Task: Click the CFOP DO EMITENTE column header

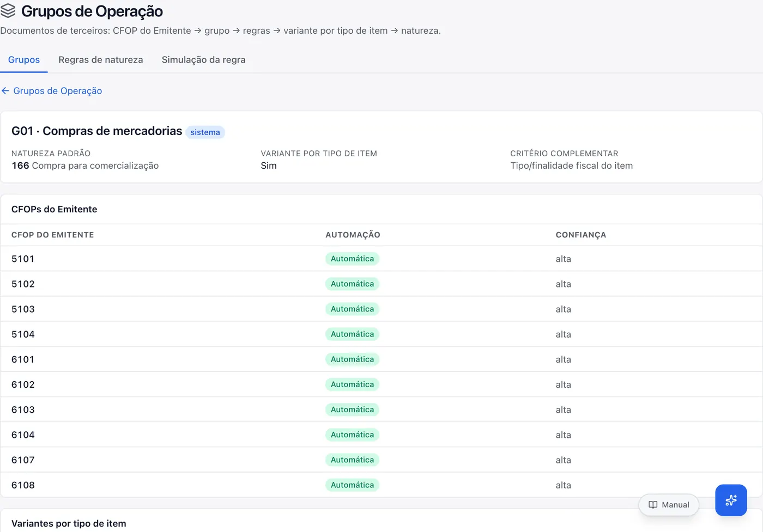Action: click(53, 235)
